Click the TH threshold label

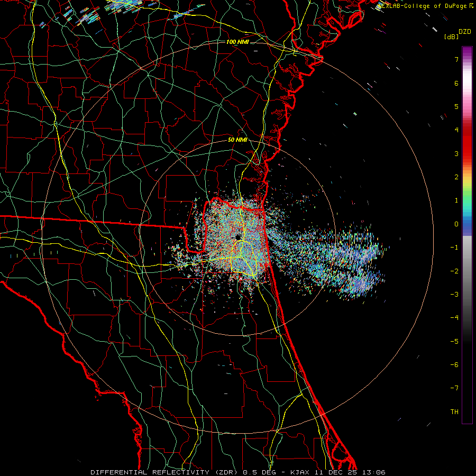[454, 411]
